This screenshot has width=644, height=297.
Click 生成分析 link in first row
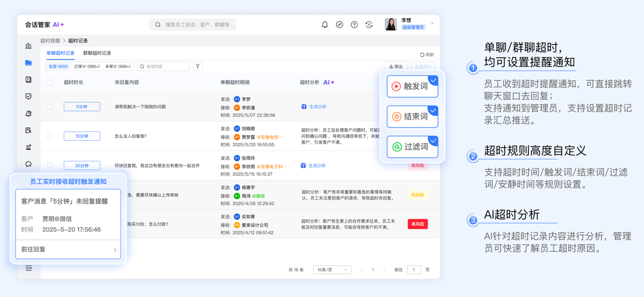pyautogui.click(x=317, y=107)
